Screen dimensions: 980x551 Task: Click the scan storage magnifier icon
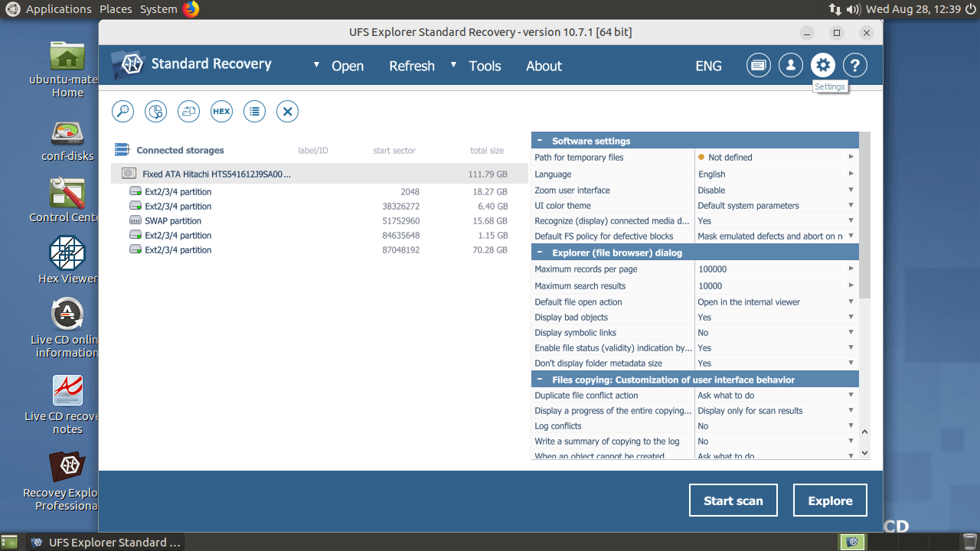point(122,111)
